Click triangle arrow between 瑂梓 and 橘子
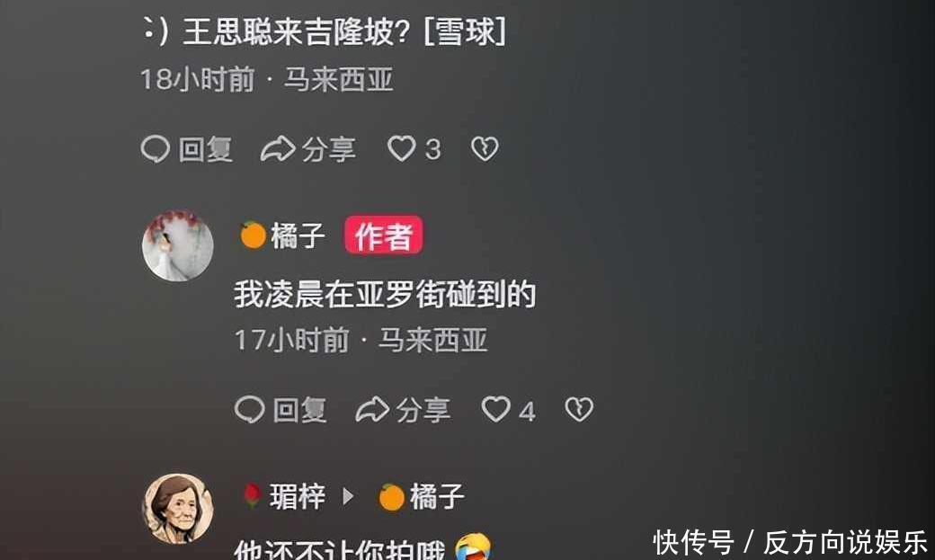Image resolution: width=935 pixels, height=560 pixels. pos(348,496)
